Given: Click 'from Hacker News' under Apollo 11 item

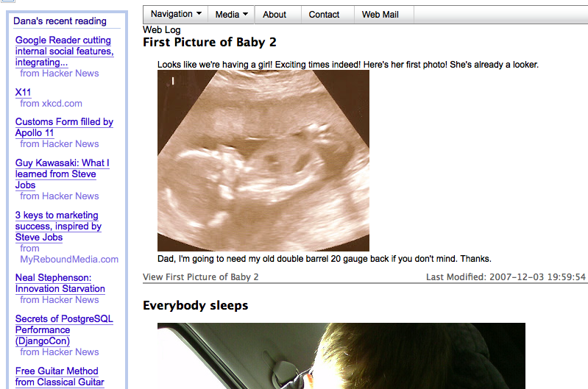Looking at the screenshot, I should tap(60, 144).
